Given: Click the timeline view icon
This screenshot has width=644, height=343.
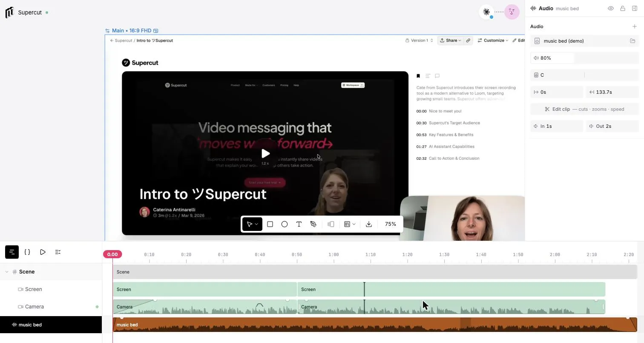Looking at the screenshot, I should click(12, 252).
